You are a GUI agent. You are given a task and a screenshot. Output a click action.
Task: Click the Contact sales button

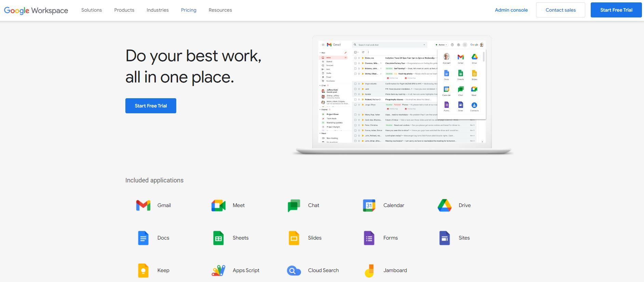[561, 10]
